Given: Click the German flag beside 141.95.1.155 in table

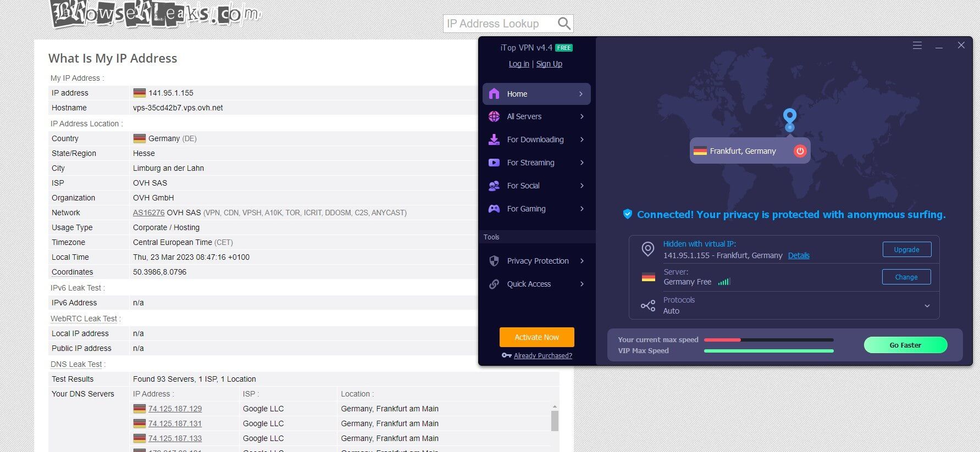Looking at the screenshot, I should click(140, 93).
